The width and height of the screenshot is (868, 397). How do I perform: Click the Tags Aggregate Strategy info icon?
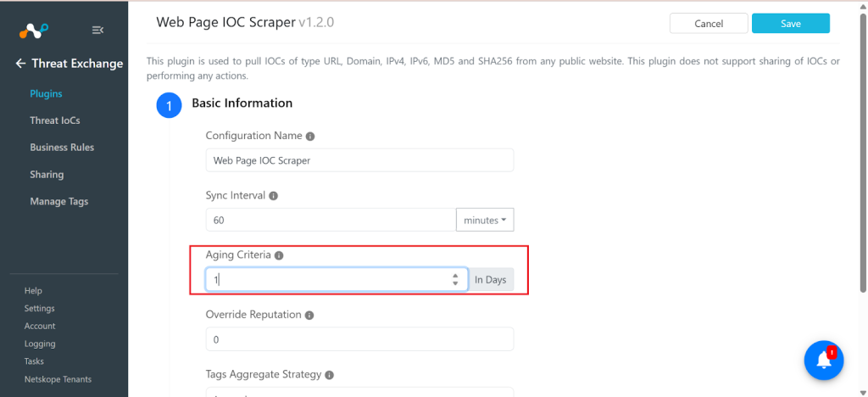point(330,376)
